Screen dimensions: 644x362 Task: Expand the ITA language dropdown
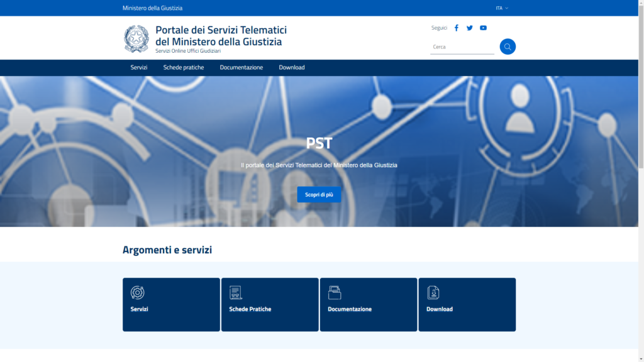click(502, 8)
